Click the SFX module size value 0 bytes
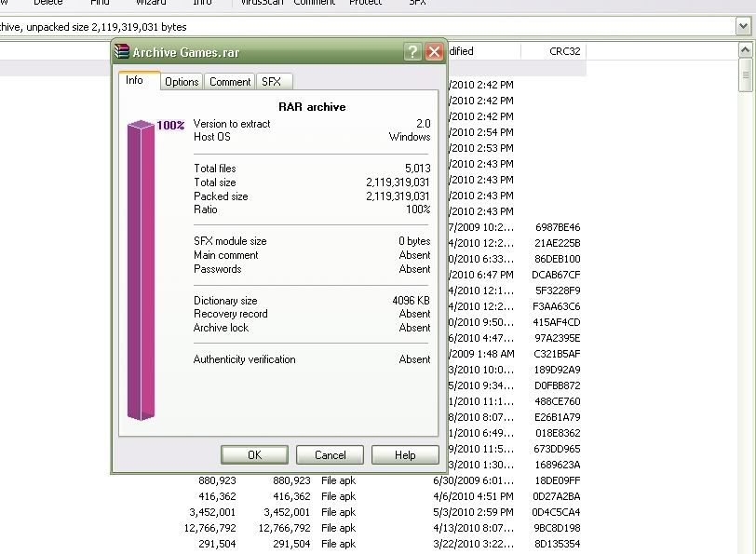756x554 pixels. pyautogui.click(x=414, y=241)
